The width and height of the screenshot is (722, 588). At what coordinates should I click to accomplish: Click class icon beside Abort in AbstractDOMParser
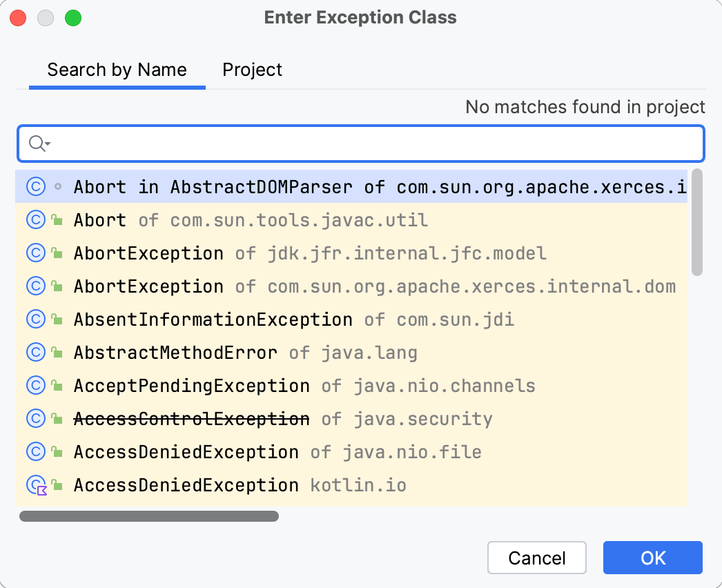click(x=36, y=186)
